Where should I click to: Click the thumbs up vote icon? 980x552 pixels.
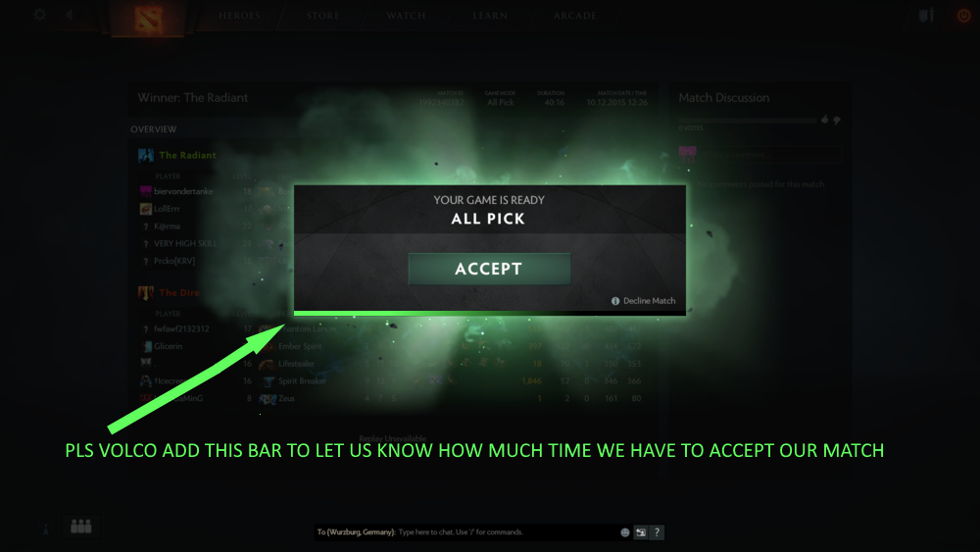tap(825, 120)
